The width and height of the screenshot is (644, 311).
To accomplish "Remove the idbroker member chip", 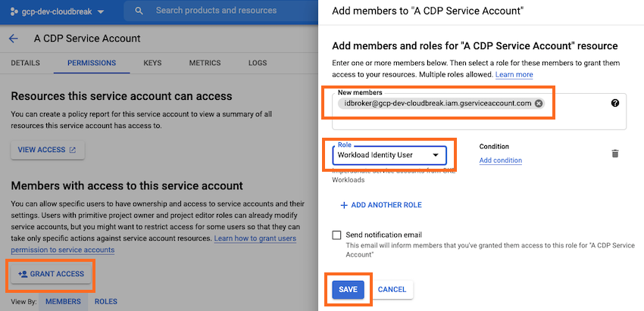I will click(539, 104).
